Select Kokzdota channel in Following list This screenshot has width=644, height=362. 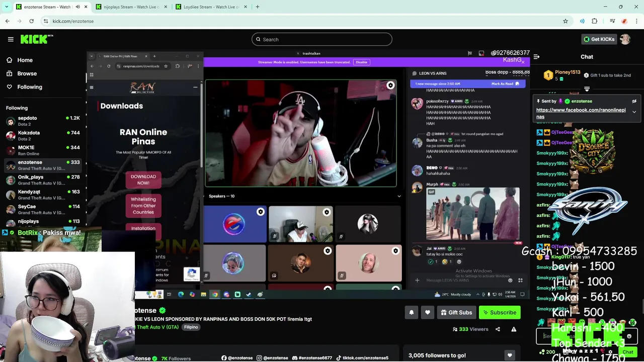click(43, 136)
